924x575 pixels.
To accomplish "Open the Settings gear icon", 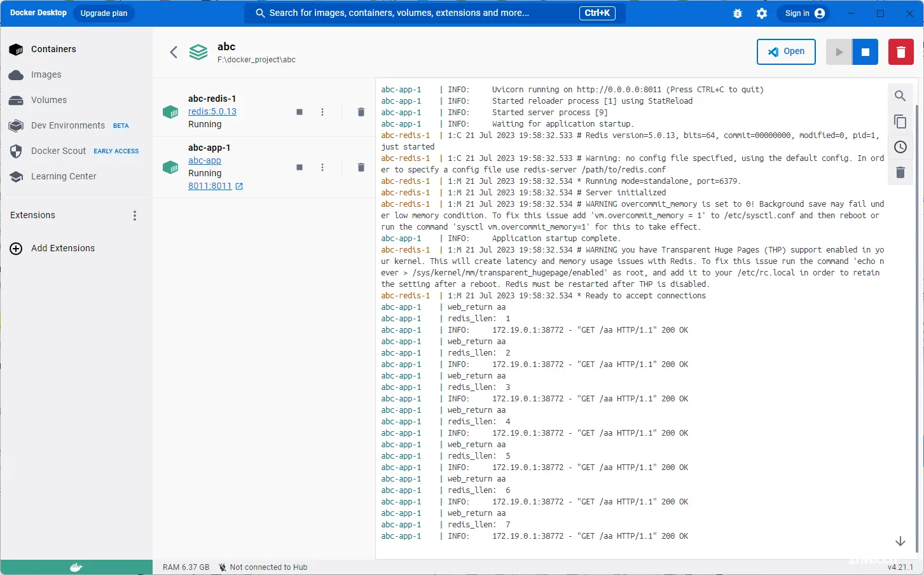I will 762,13.
